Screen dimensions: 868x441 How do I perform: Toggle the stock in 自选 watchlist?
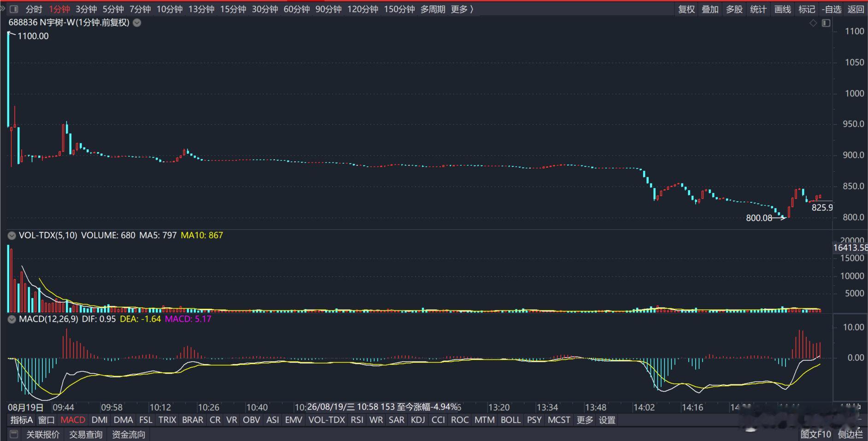tap(832, 9)
